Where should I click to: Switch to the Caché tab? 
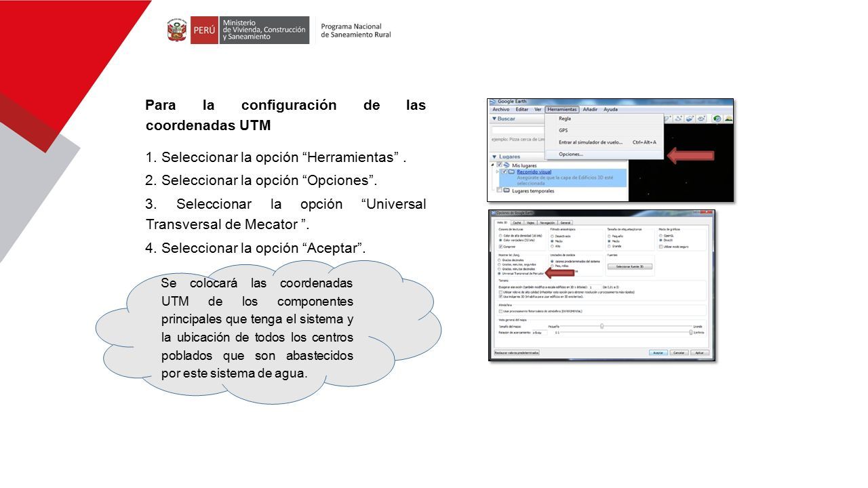pyautogui.click(x=517, y=222)
